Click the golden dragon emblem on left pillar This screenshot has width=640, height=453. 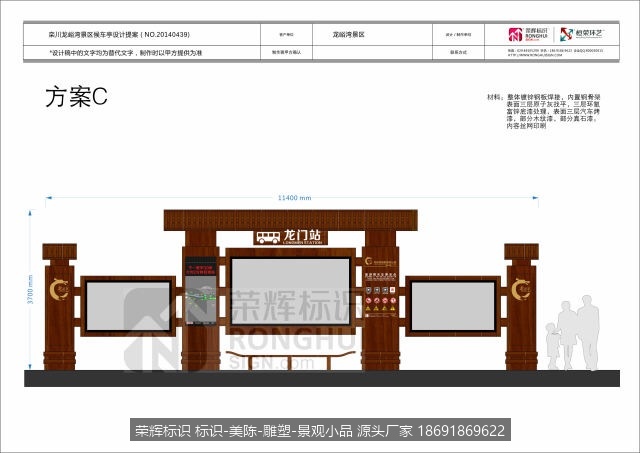click(59, 289)
